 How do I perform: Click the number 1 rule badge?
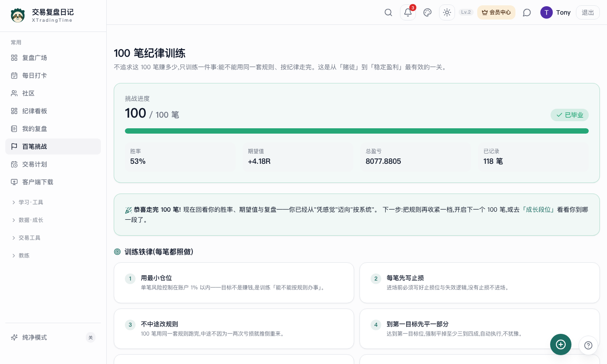[130, 279]
